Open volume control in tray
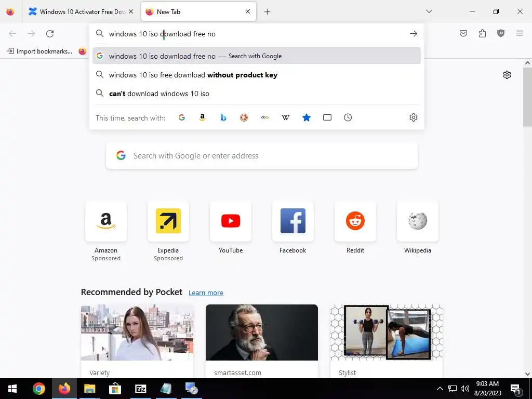The width and height of the screenshot is (532, 399). 465,389
